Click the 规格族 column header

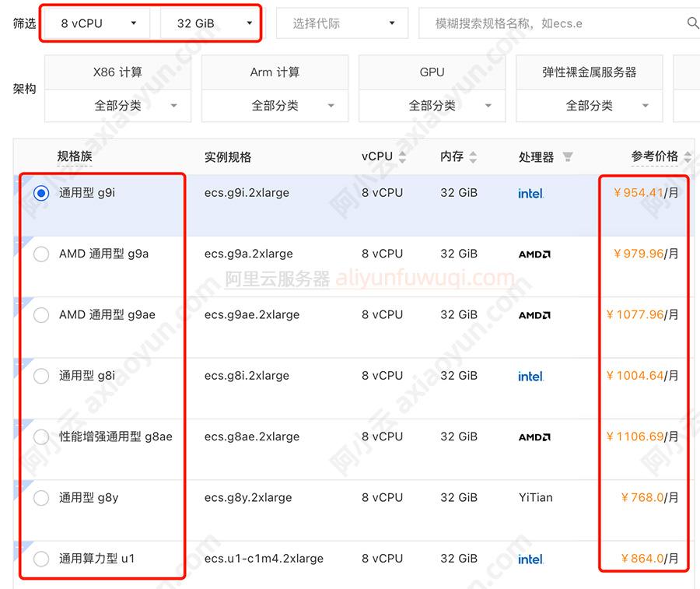point(75,156)
